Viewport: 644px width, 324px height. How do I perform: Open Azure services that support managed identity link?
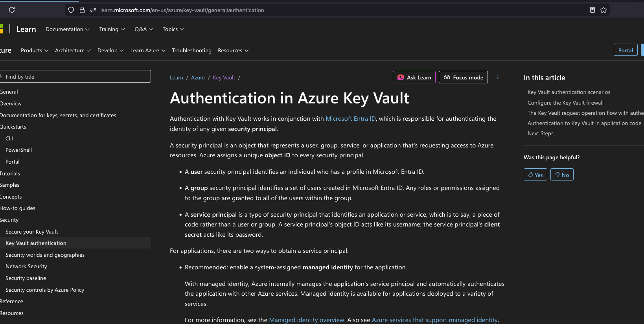click(435, 320)
